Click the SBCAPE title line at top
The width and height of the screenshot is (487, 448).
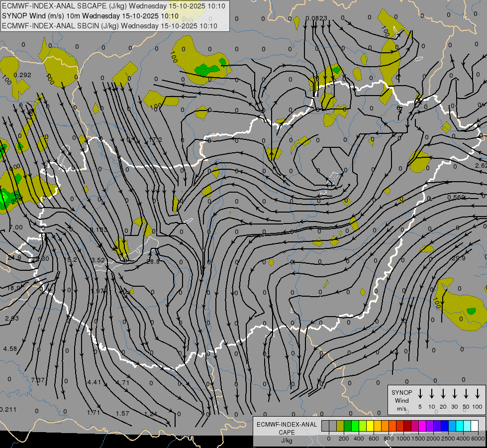[113, 6]
